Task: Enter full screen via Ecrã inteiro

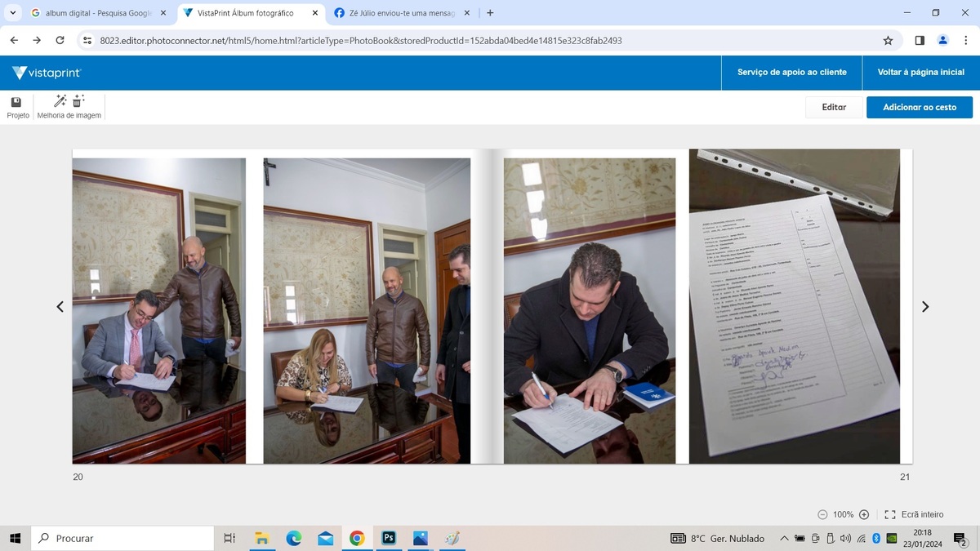Action: [914, 514]
